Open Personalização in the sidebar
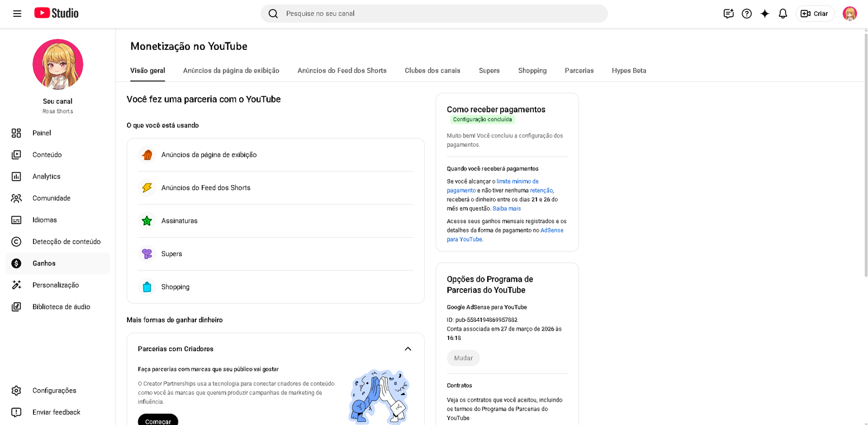The height and width of the screenshot is (425, 868). tap(56, 285)
